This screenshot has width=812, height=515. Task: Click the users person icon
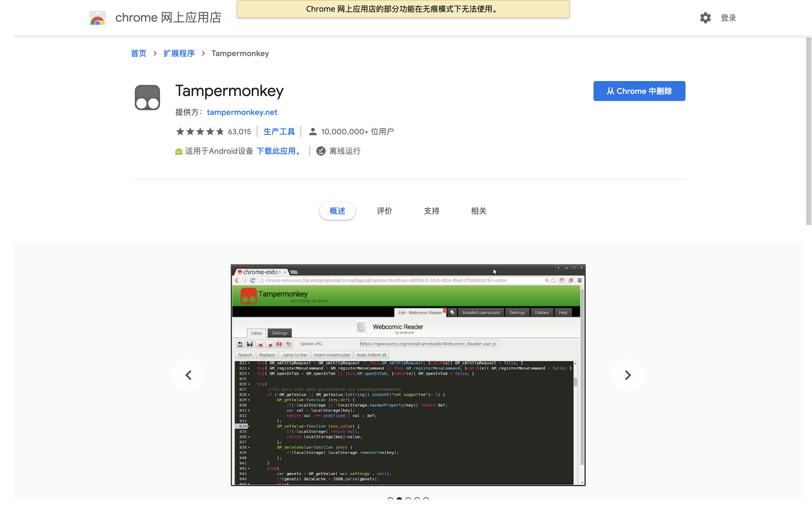pyautogui.click(x=313, y=132)
